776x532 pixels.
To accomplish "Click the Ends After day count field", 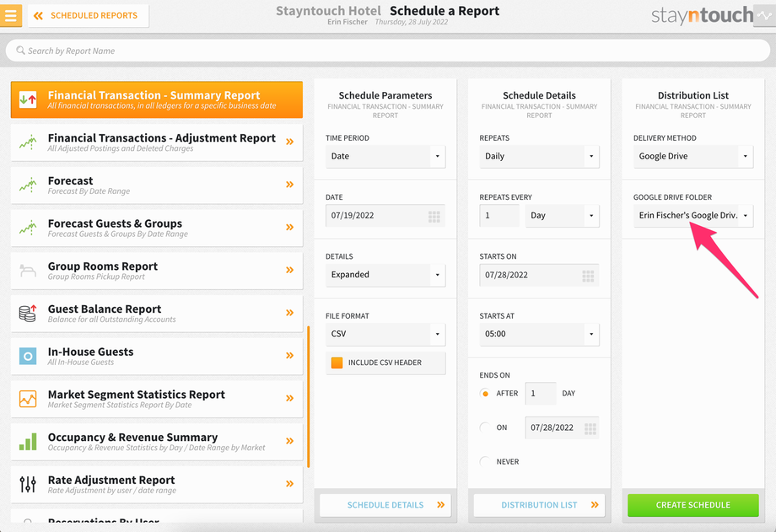I will [x=541, y=394].
